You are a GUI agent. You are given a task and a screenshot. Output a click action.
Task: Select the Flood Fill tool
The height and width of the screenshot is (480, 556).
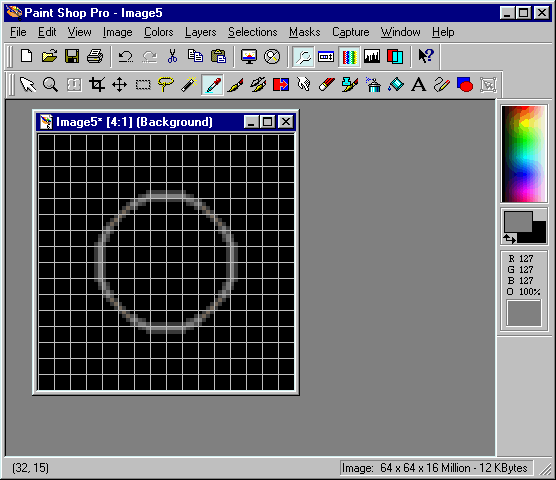[x=396, y=85]
